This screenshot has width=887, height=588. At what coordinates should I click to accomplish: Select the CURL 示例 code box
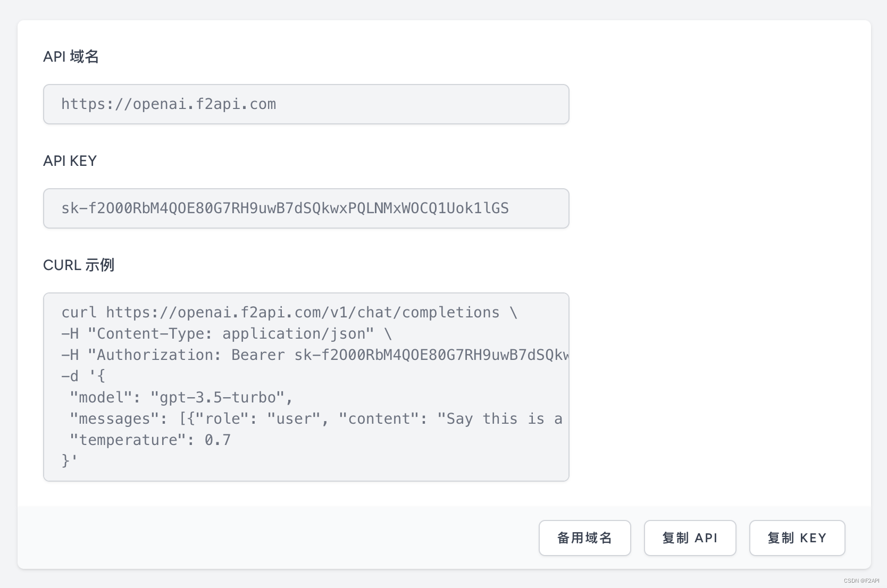306,387
